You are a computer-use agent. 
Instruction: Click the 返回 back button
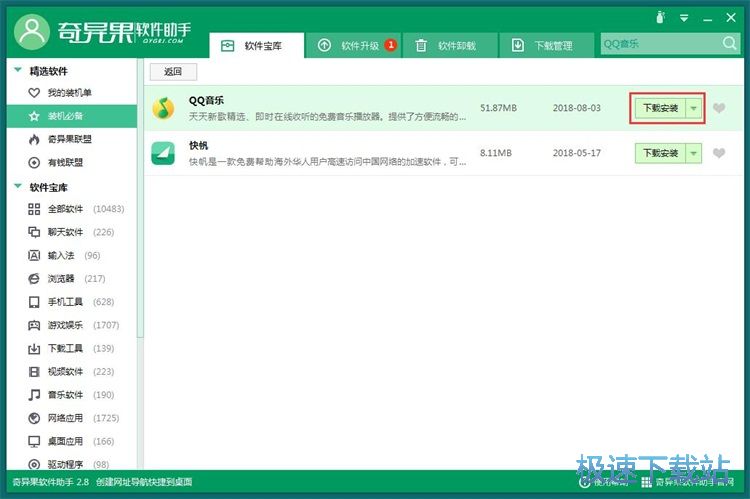173,72
